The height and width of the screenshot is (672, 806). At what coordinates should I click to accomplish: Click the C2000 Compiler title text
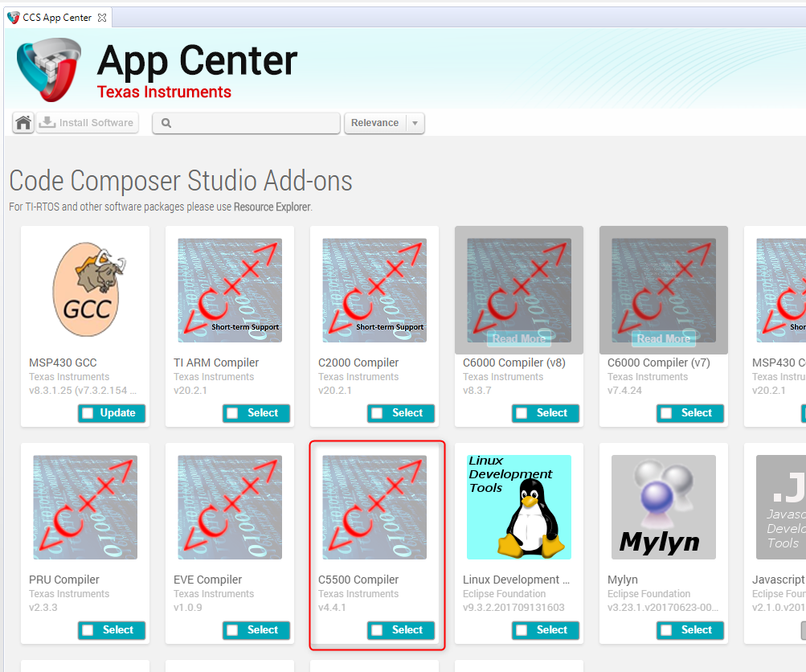coord(358,363)
